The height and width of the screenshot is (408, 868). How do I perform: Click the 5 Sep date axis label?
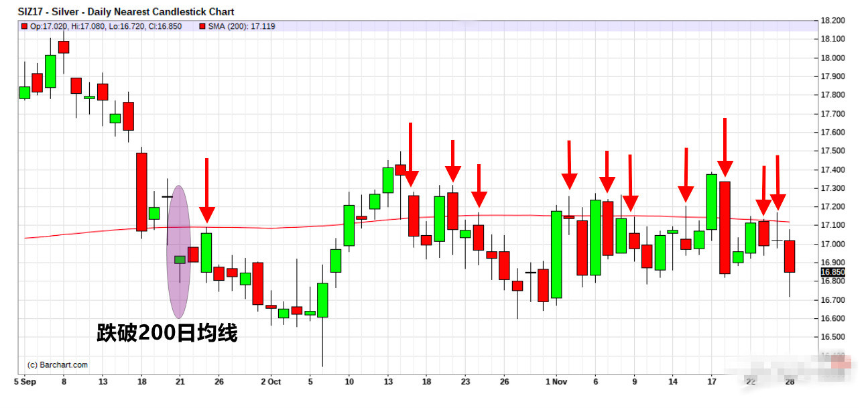click(x=25, y=381)
